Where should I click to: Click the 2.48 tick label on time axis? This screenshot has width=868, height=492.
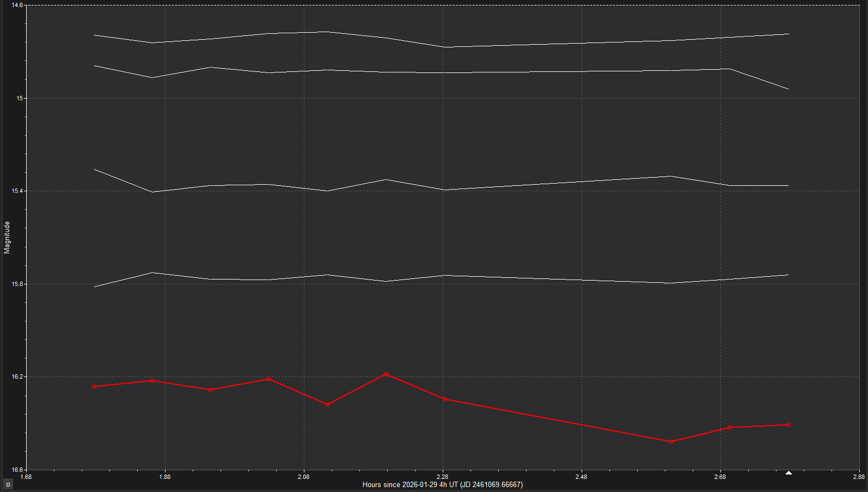[x=581, y=477]
